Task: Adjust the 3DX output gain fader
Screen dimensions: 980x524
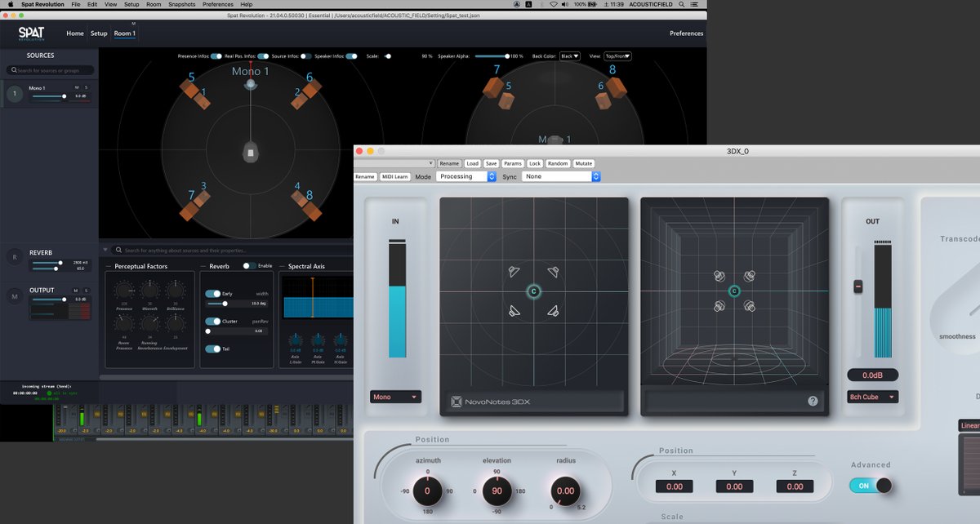Action: (858, 286)
